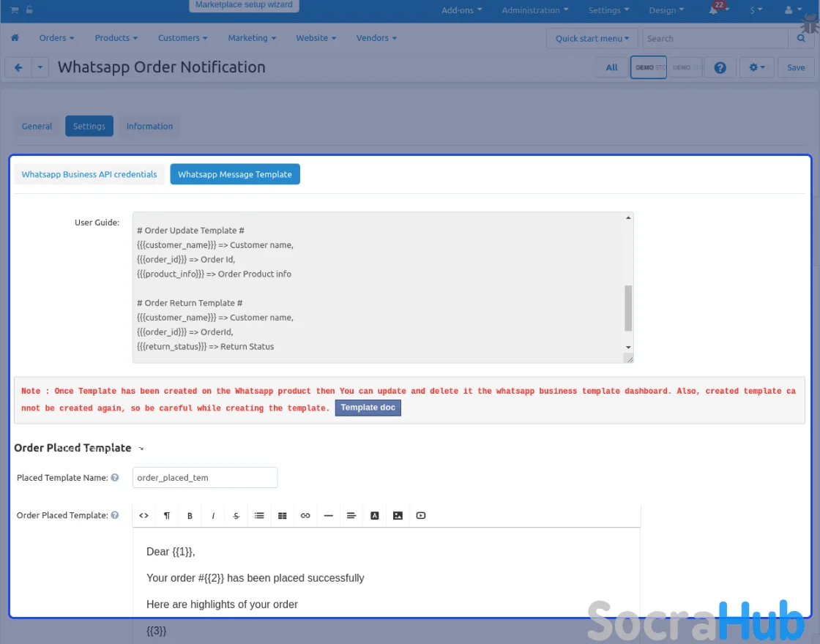820x644 pixels.
Task: Expand the top Settings dropdown menu
Action: [608, 10]
